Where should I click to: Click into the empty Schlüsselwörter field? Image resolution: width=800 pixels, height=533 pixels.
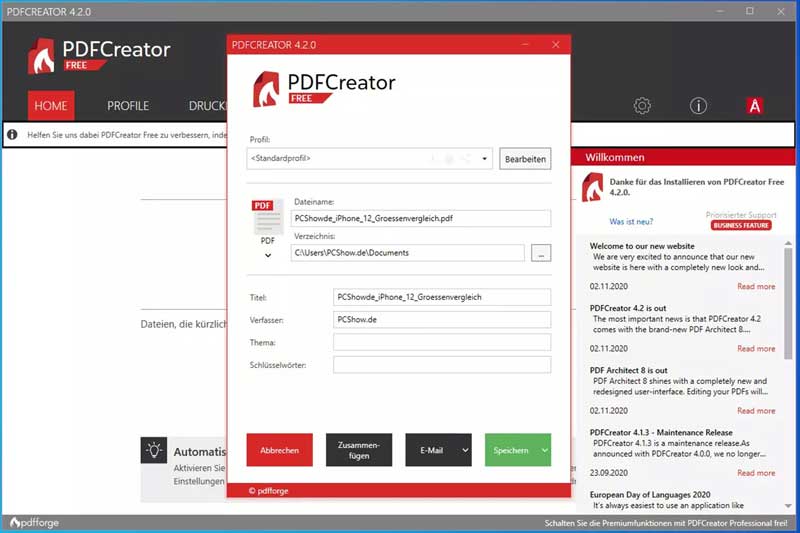pos(442,364)
